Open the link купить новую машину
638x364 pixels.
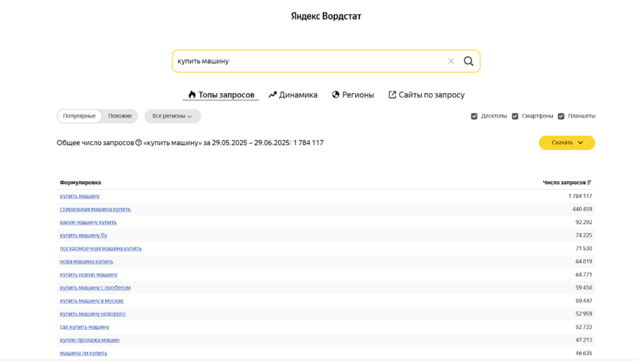[88, 274]
